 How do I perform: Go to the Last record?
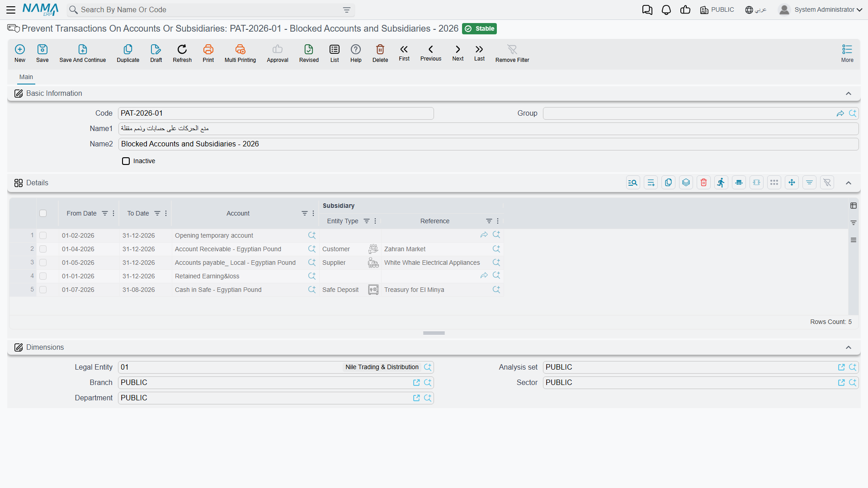tap(479, 52)
